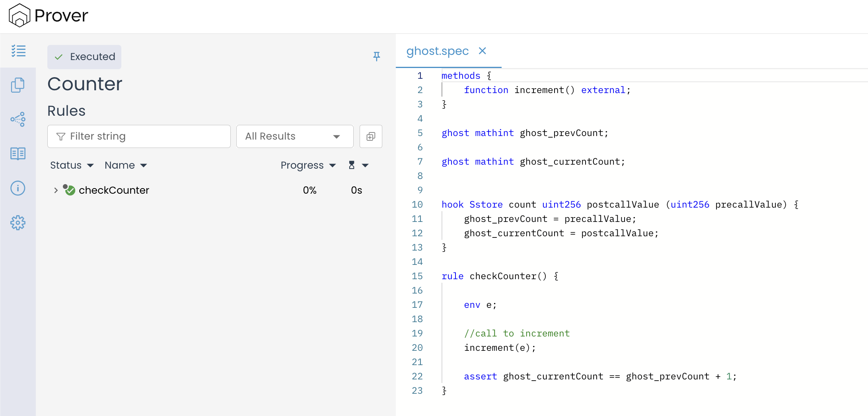Open the settings gear sidebar icon
The width and height of the screenshot is (868, 416).
[18, 223]
